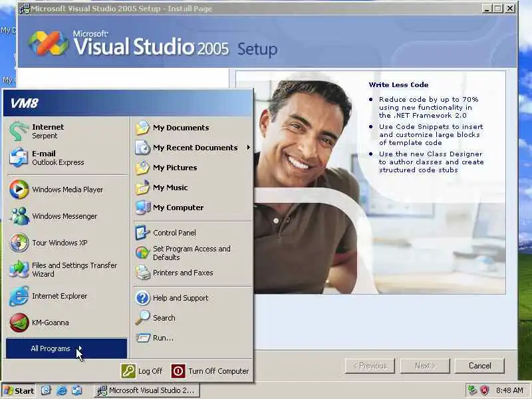Screen dimensions: 532x399
Task: Switch to Microsoft Visual Studio taskbar button
Action: coord(146,390)
